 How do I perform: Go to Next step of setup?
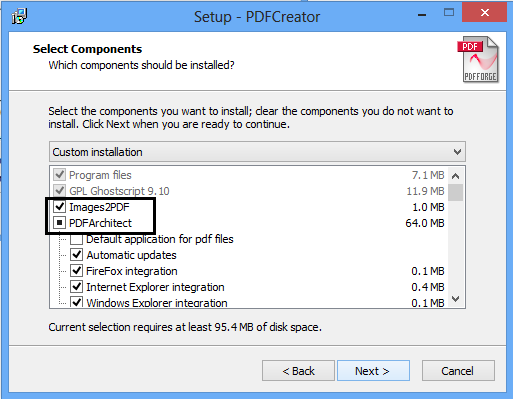click(373, 371)
